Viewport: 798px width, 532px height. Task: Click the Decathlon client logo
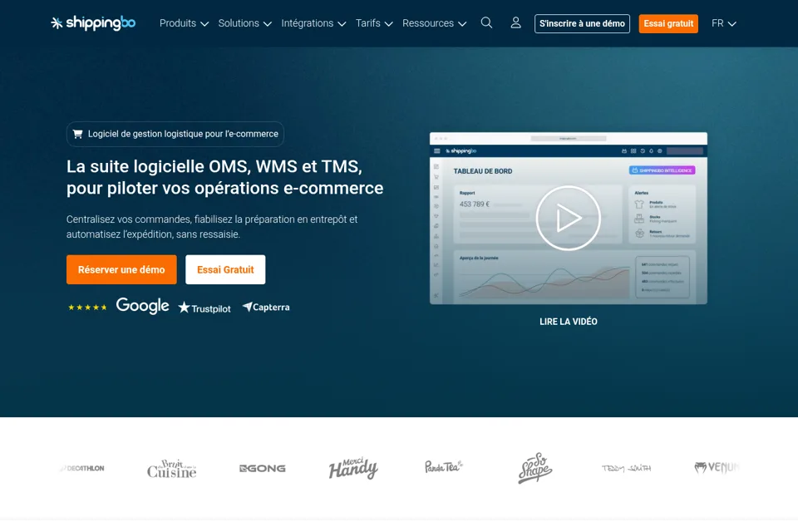coord(82,468)
